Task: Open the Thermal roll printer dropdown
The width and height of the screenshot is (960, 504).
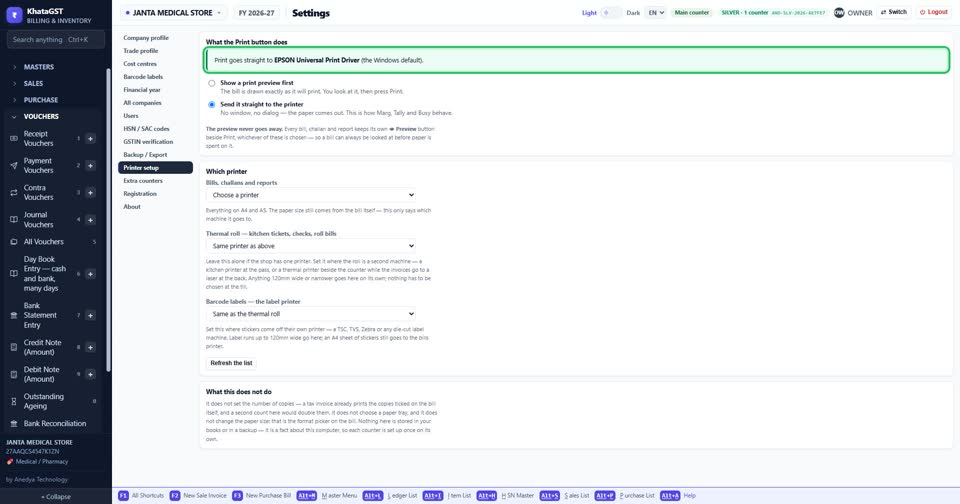Action: pos(311,246)
